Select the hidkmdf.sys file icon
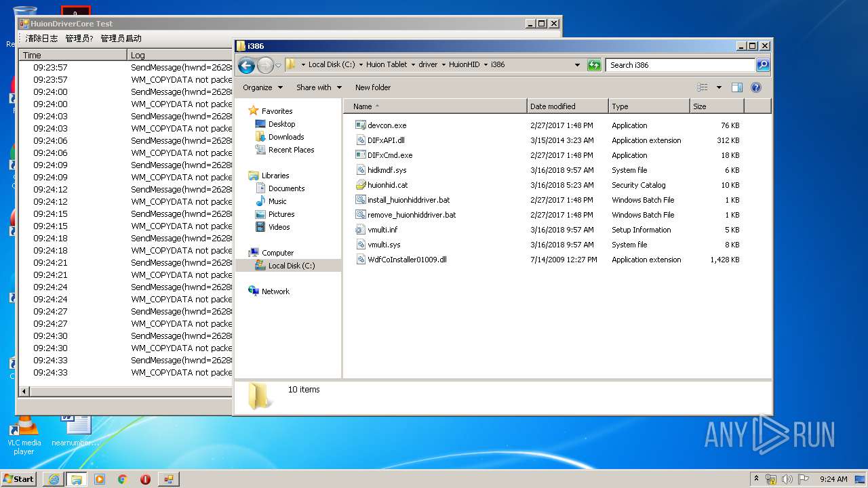 [361, 170]
